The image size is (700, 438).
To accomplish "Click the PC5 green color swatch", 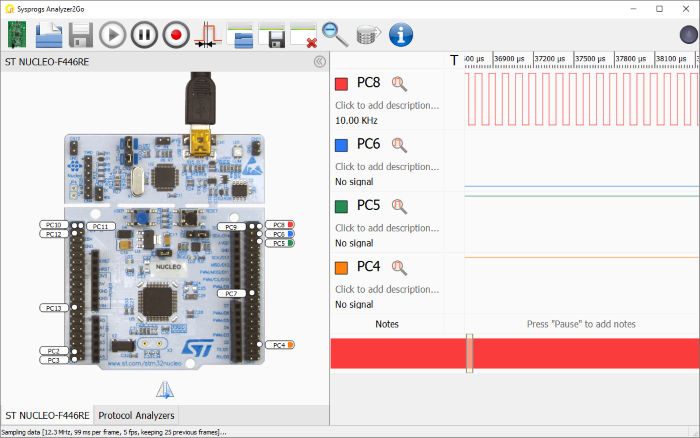I will coord(342,206).
